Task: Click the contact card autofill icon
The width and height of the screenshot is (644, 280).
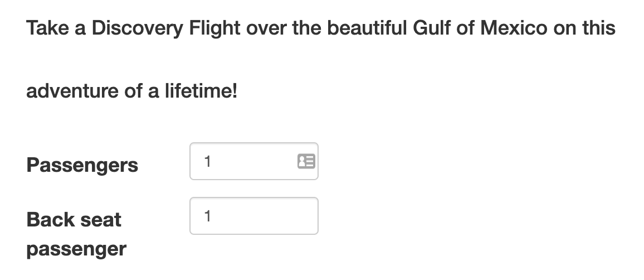Action: tap(306, 161)
